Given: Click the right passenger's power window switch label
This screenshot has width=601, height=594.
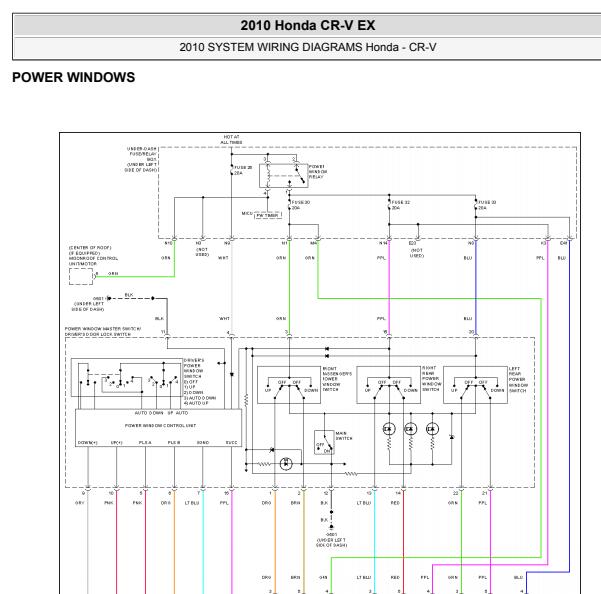Looking at the screenshot, I should point(337,379).
